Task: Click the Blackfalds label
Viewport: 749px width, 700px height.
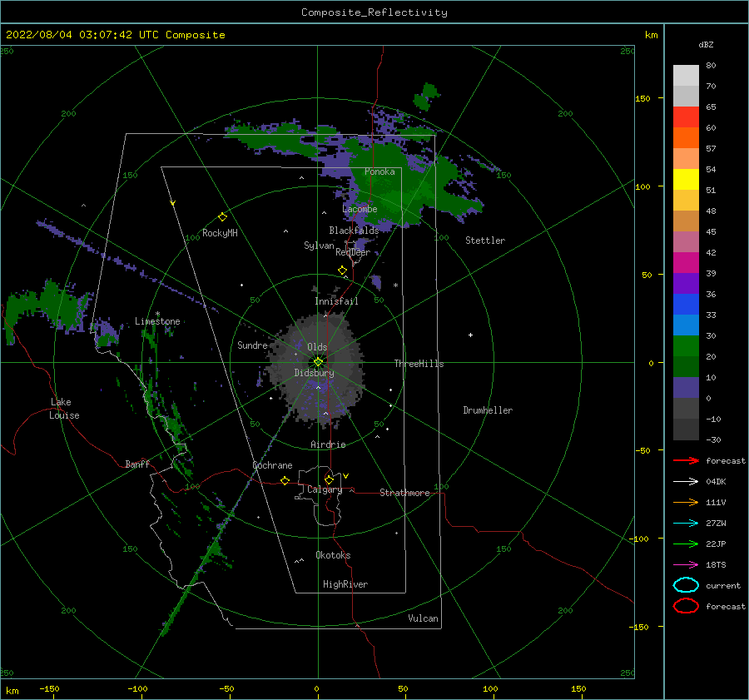Action: 354,231
